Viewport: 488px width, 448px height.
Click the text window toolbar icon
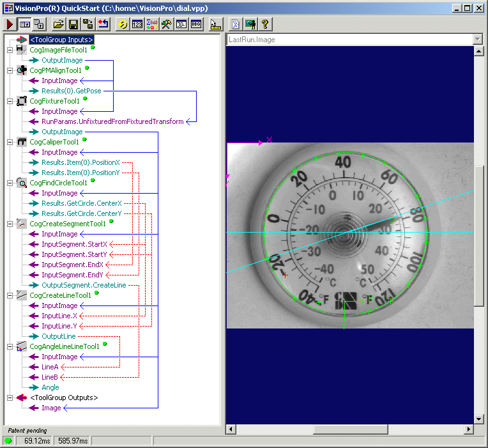click(x=181, y=24)
